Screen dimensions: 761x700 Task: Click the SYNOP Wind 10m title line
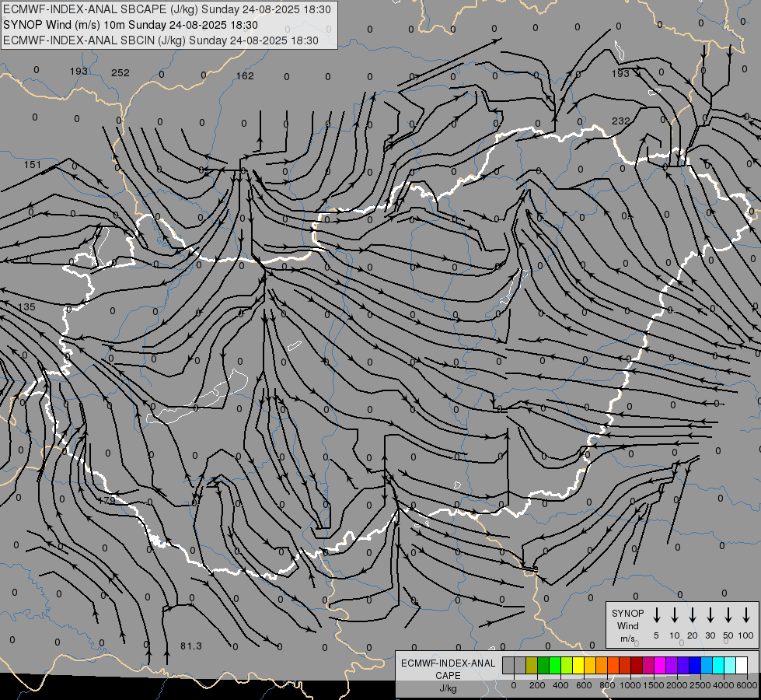pos(131,25)
